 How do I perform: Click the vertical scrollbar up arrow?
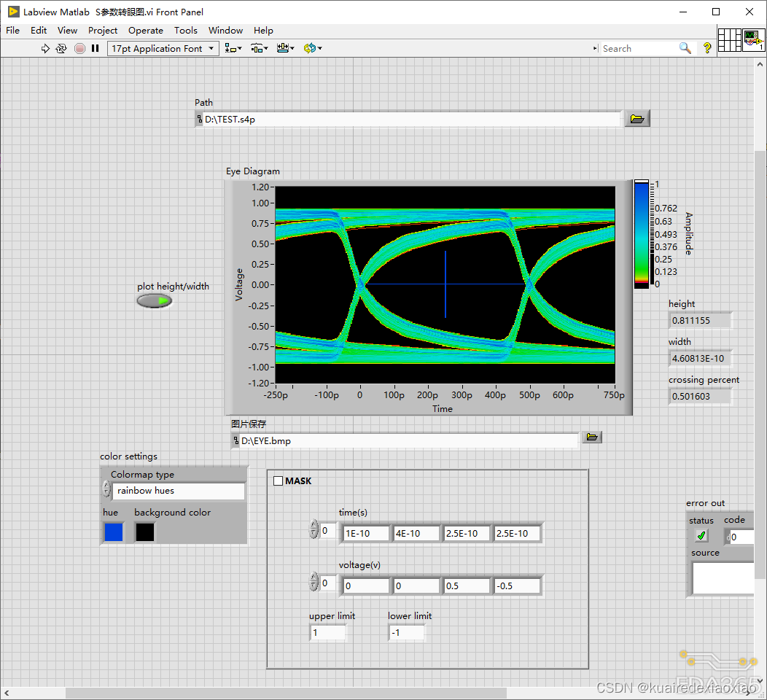[x=760, y=64]
